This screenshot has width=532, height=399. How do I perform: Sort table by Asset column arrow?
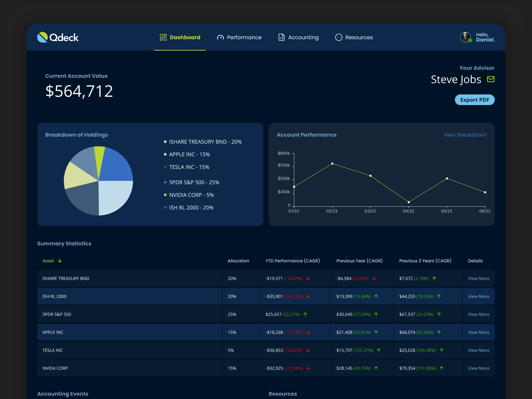point(60,261)
